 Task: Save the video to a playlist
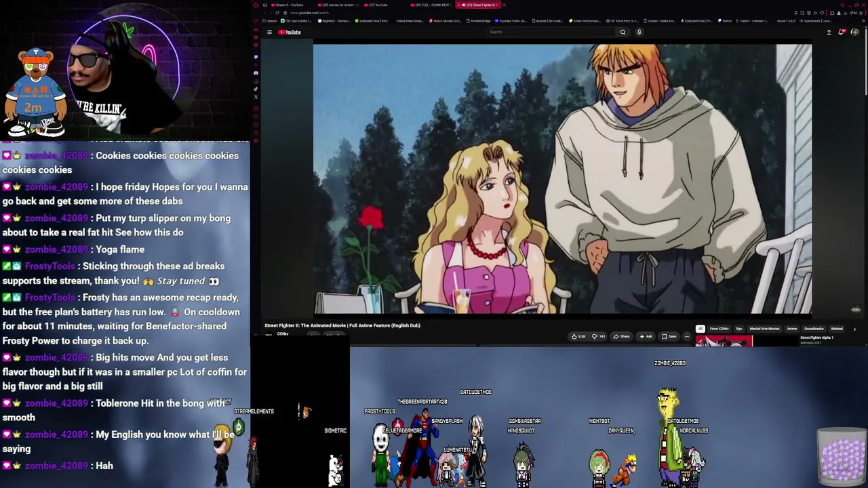tap(669, 336)
